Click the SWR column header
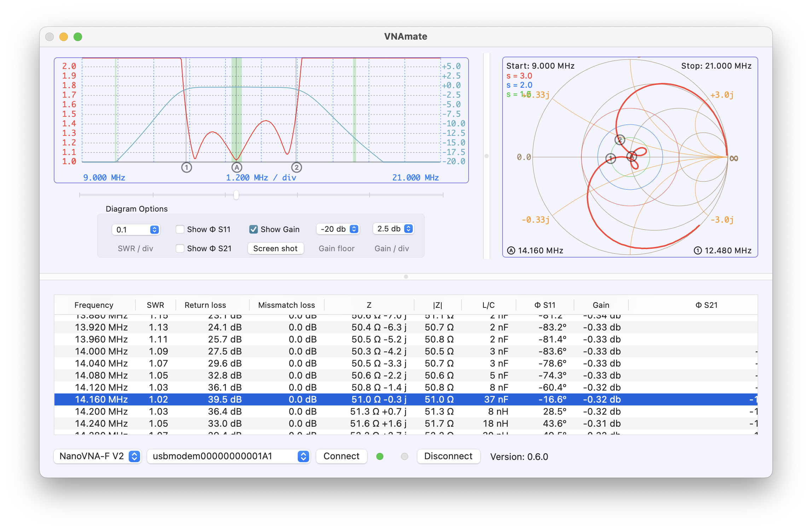Screen dimensions: 812x530 tap(155, 305)
